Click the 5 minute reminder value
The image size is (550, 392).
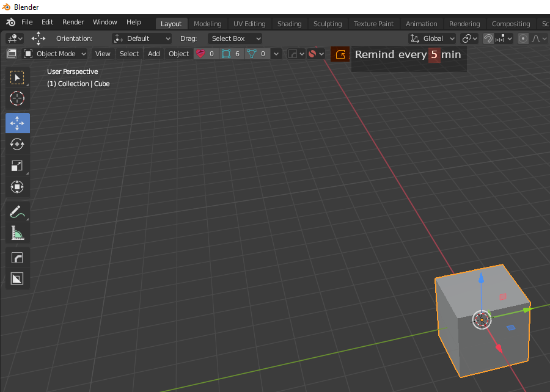click(x=435, y=55)
